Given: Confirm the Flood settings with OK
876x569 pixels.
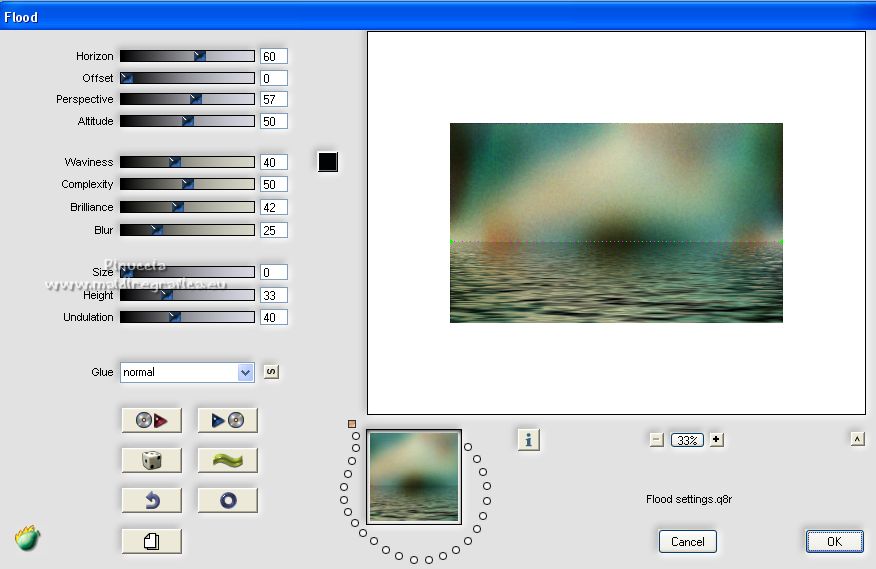Looking at the screenshot, I should pyautogui.click(x=834, y=541).
